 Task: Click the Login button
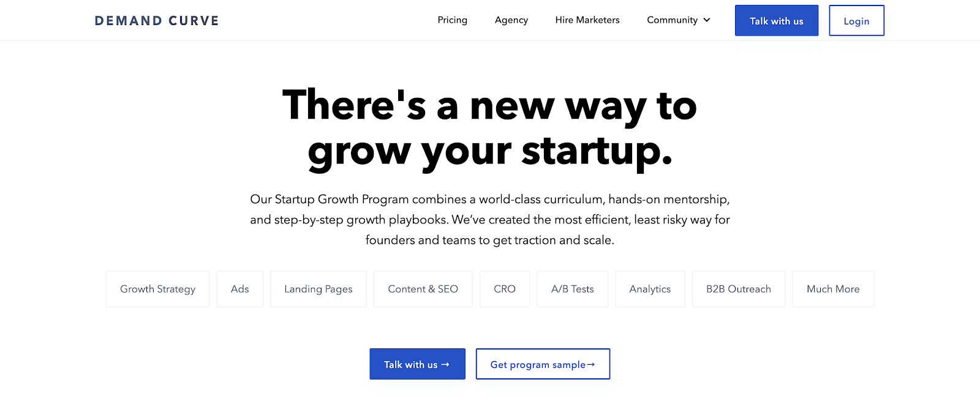(856, 21)
